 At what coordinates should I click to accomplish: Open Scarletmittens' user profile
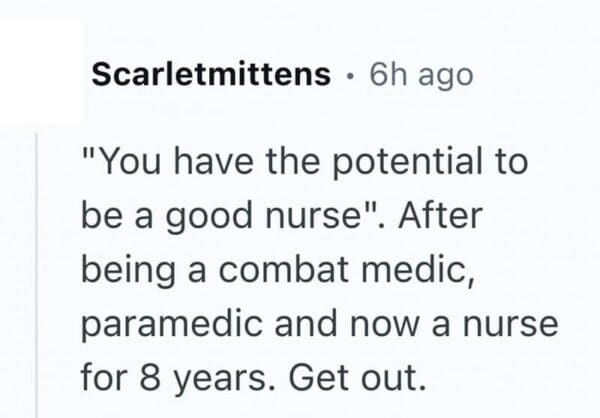click(x=211, y=74)
